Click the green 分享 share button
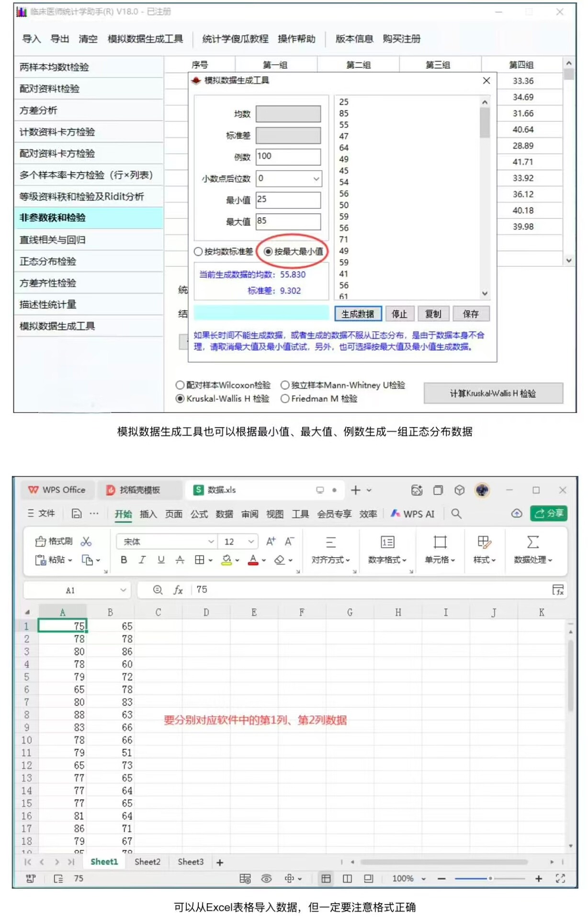Viewport: 588px width, 920px height. pos(549,513)
